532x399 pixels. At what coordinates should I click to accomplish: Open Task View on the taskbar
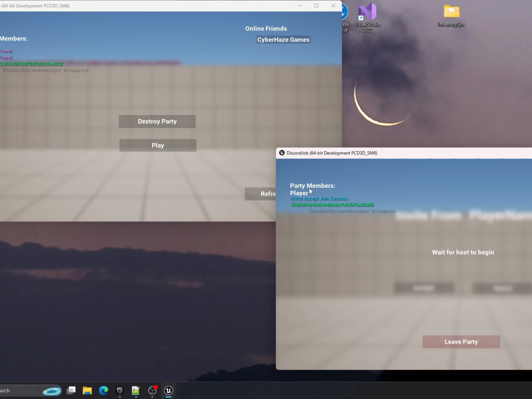click(x=71, y=390)
